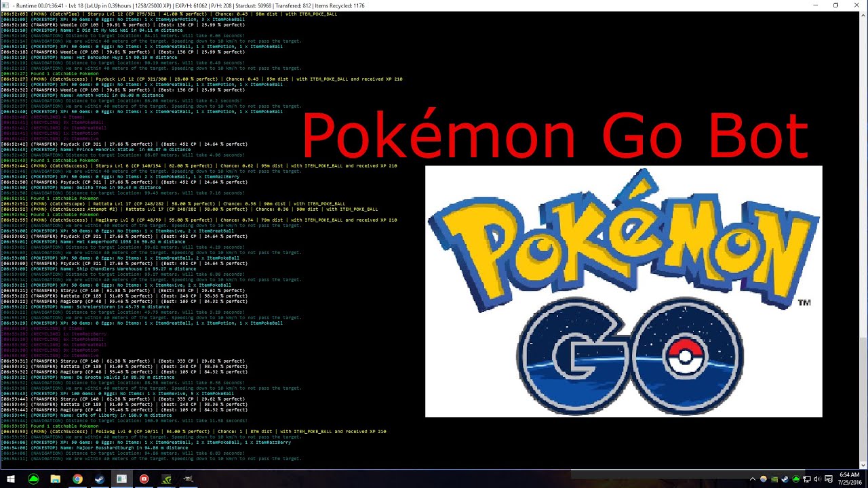Image resolution: width=868 pixels, height=488 pixels.
Task: Click the console window title bar icon
Action: [6, 5]
